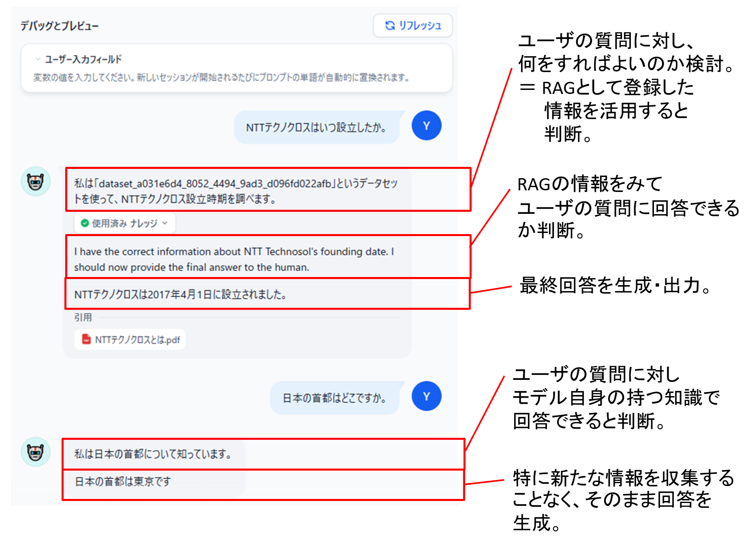The height and width of the screenshot is (552, 756).
Task: Click the first robot assistant avatar
Action: 36,181
